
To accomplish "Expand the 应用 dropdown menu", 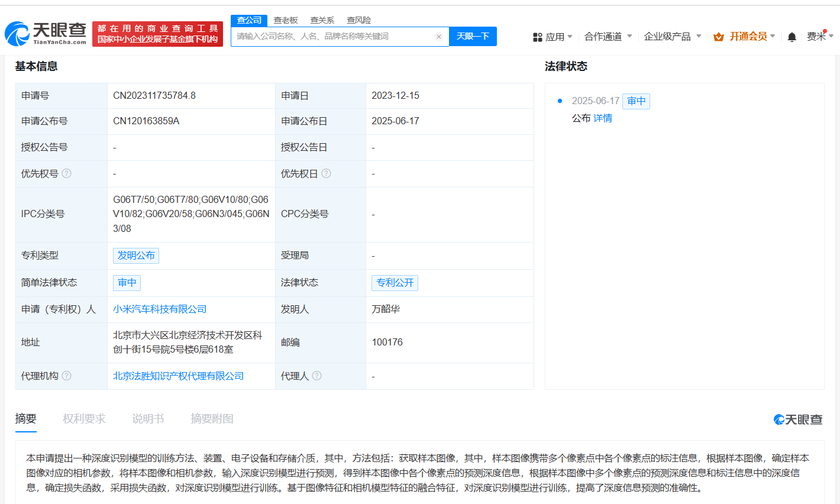I will tap(553, 37).
